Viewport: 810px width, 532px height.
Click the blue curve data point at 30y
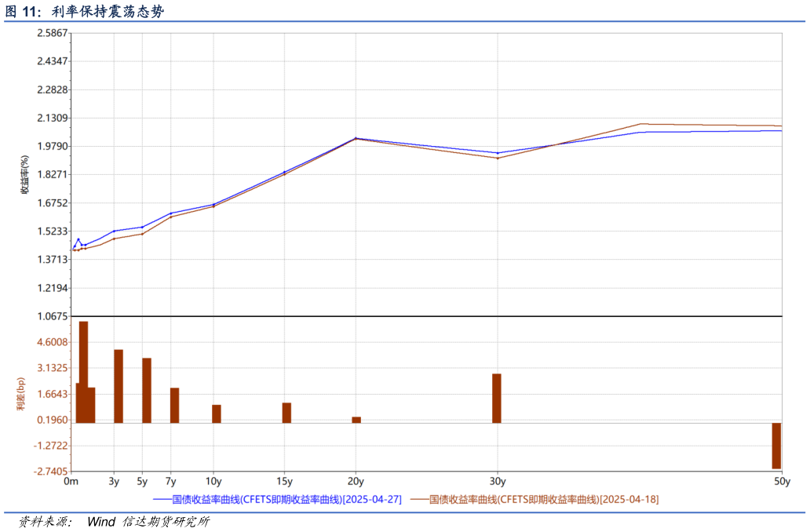pyautogui.click(x=498, y=153)
